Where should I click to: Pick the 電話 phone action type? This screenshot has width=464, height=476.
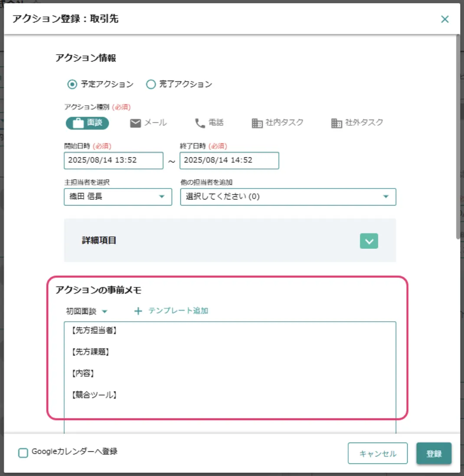[x=200, y=123]
